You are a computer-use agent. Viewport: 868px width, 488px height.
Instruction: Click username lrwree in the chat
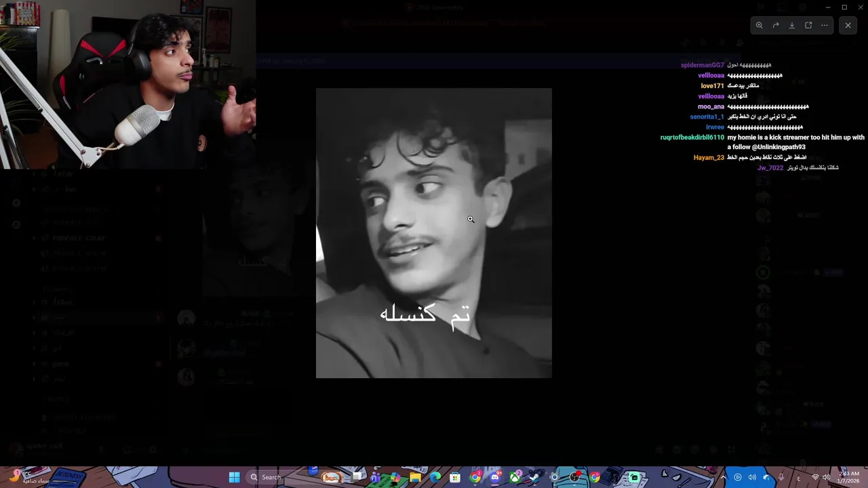715,127
